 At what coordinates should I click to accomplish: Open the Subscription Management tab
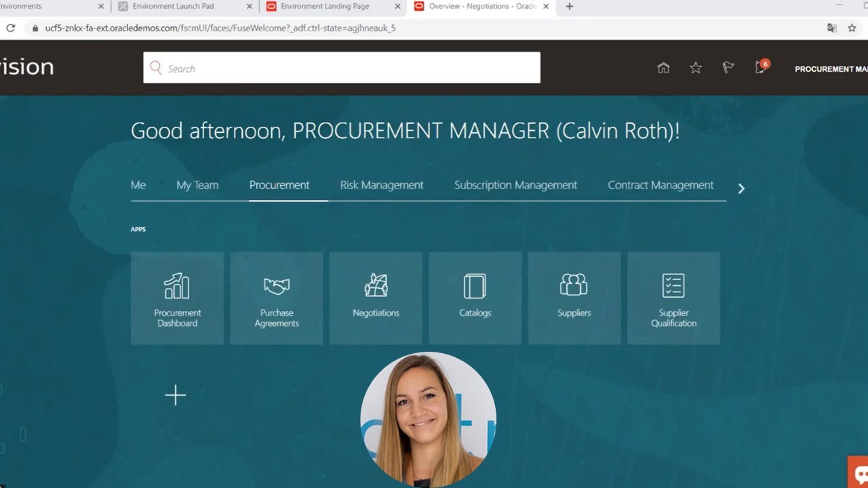point(515,185)
